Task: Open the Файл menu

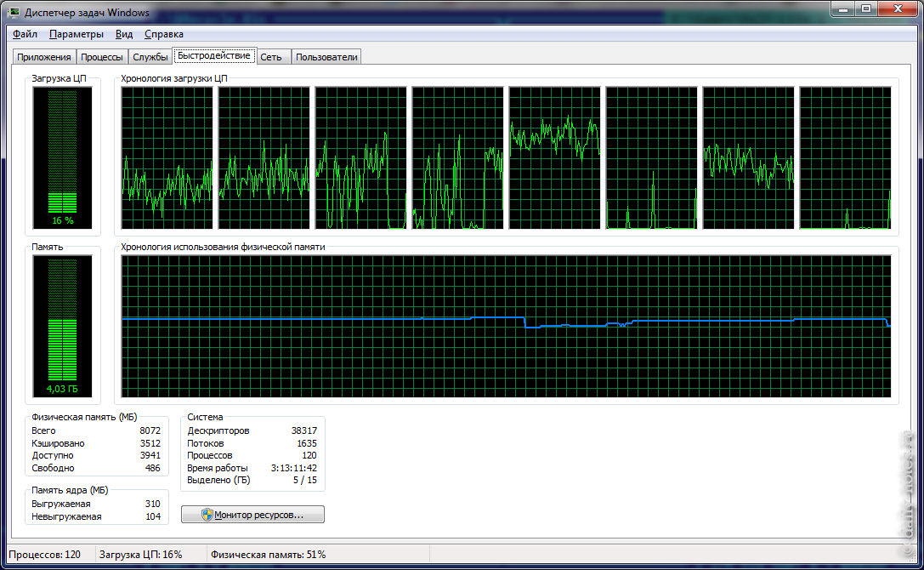Action: tap(25, 34)
